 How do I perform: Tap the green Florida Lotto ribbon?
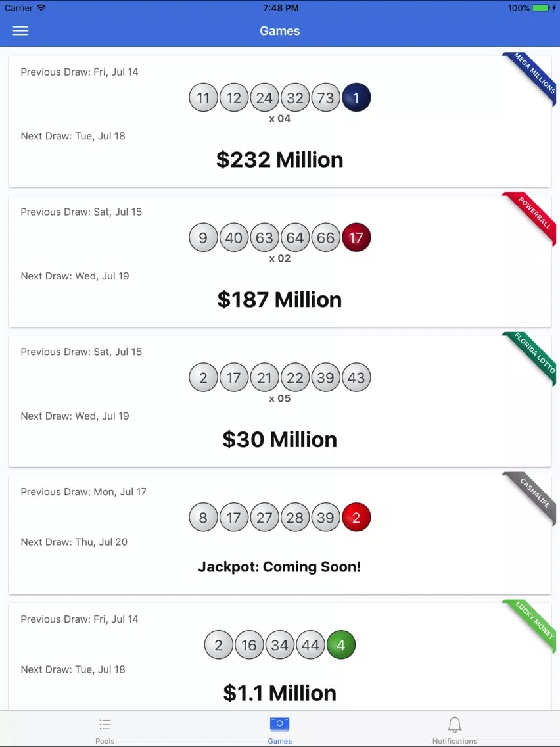(532, 356)
